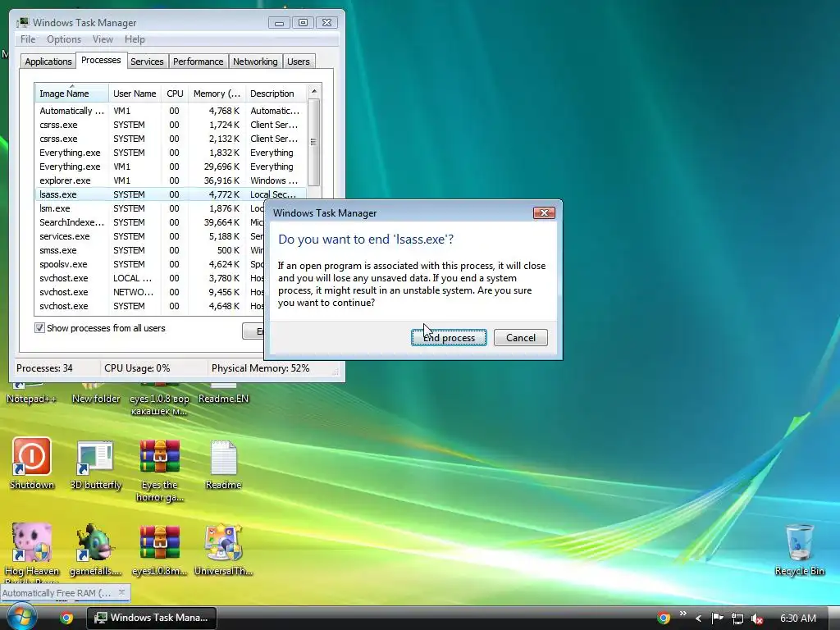Screen dimensions: 840x630
Task: Select the Notepad++ desktop shortcut
Action: (32, 394)
